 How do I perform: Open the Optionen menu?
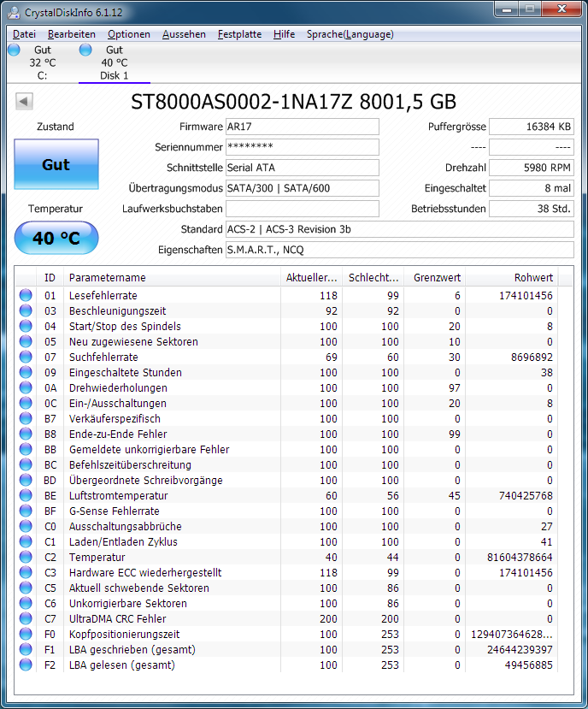pyautogui.click(x=129, y=34)
